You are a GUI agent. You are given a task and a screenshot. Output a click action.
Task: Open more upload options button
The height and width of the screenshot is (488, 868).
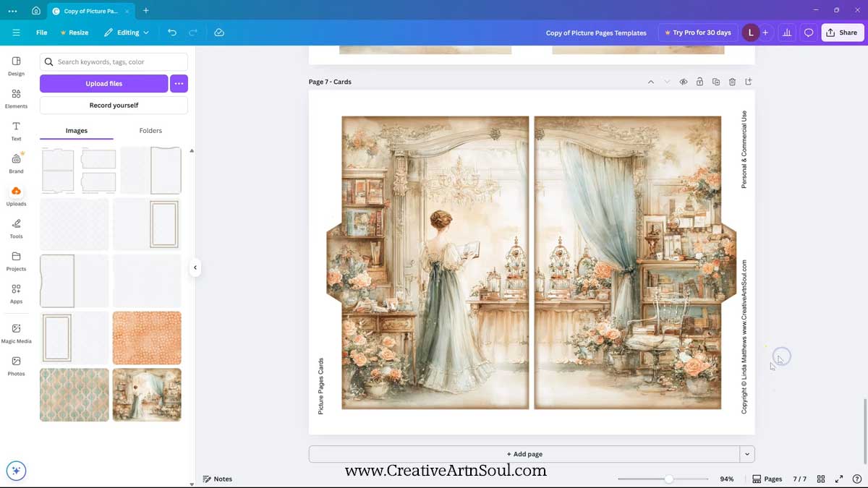coord(179,83)
